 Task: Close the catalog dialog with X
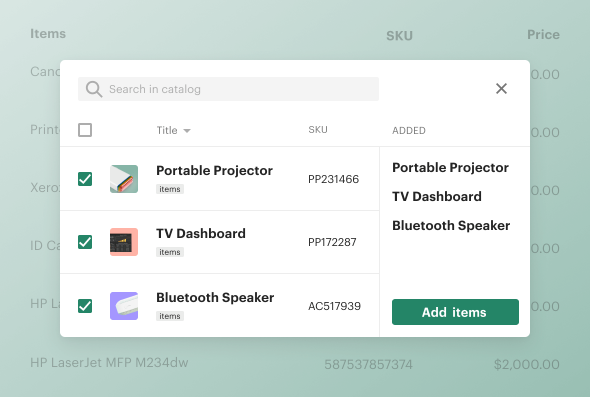pyautogui.click(x=501, y=89)
